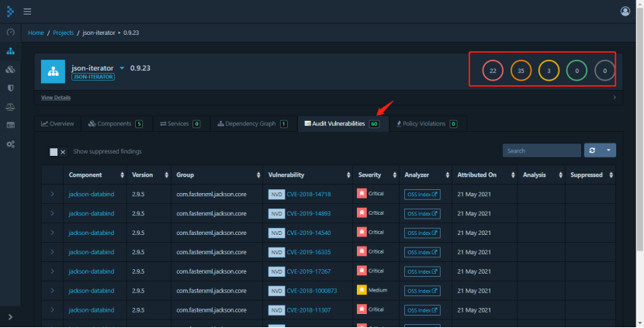Expand the CVE-2018-1000873 row
Screen dimensions: 644x328
tap(52, 290)
